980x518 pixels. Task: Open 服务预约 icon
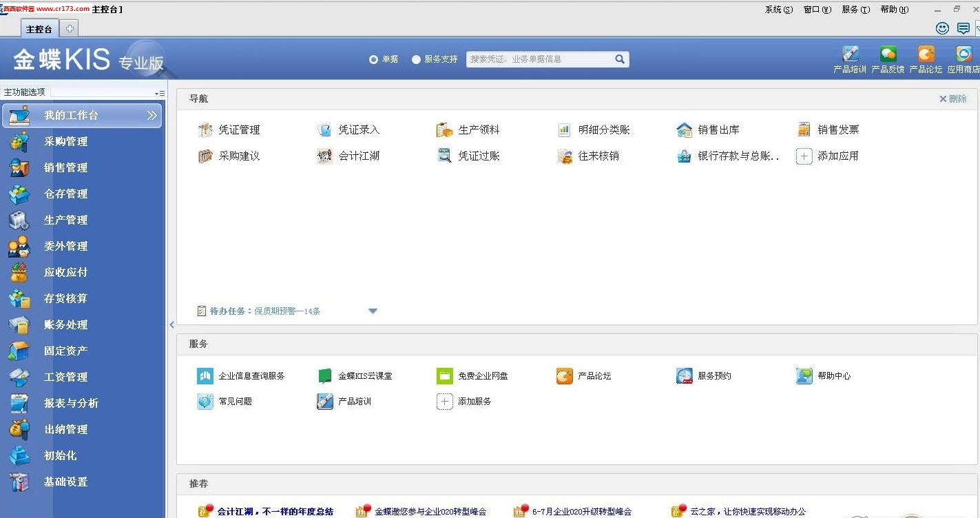pos(684,376)
